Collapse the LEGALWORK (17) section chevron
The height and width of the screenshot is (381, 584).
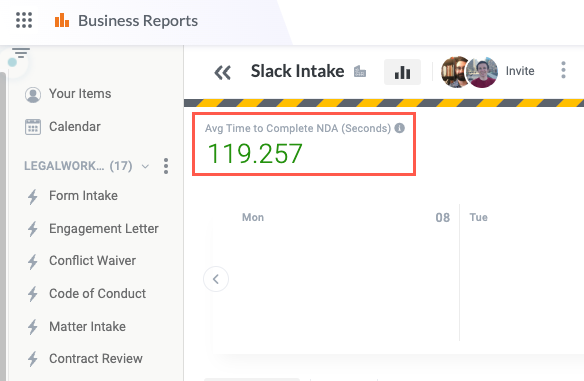click(145, 166)
